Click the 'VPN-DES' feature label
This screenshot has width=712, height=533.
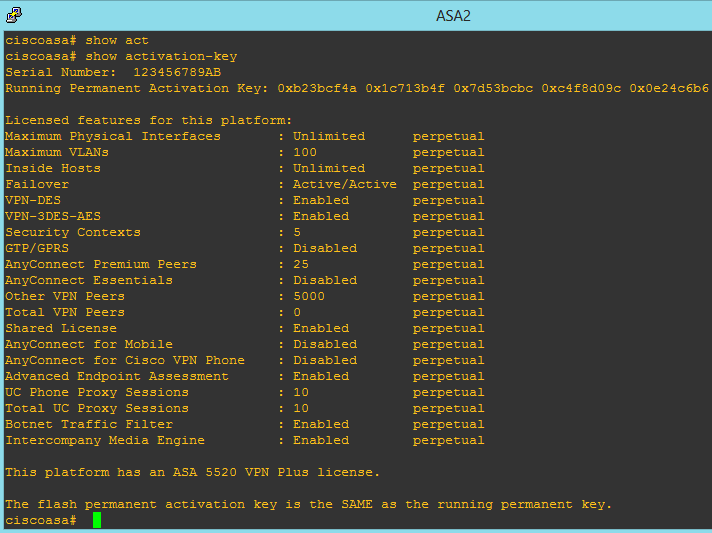tap(33, 200)
